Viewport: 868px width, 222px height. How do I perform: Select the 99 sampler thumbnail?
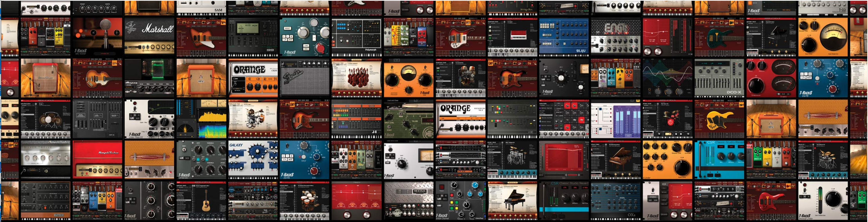(x=253, y=37)
